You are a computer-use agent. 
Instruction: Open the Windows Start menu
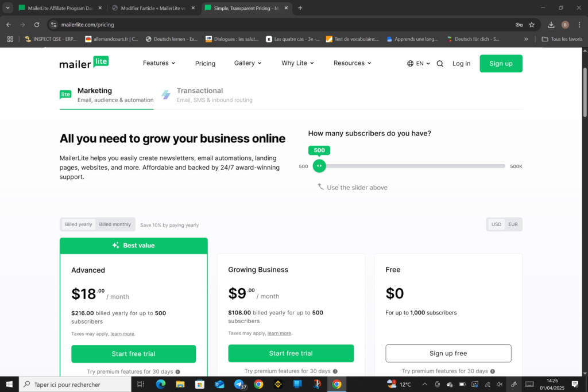[x=9, y=384]
